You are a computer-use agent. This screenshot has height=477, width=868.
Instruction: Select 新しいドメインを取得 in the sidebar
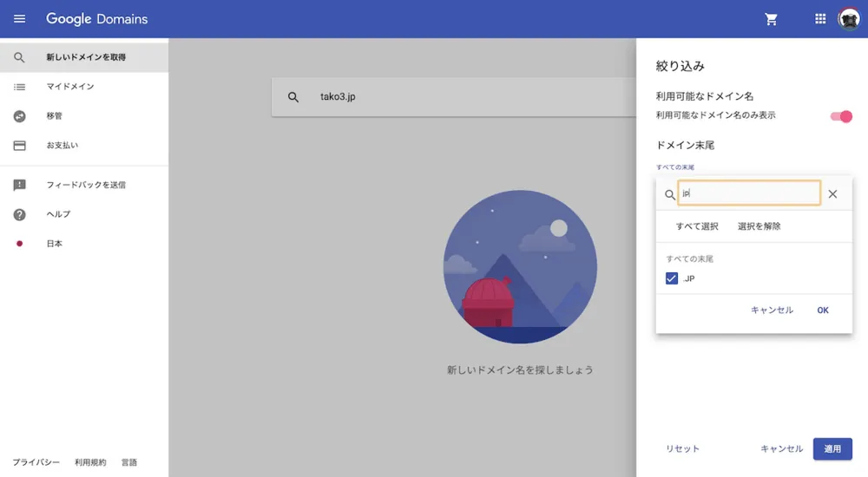84,57
